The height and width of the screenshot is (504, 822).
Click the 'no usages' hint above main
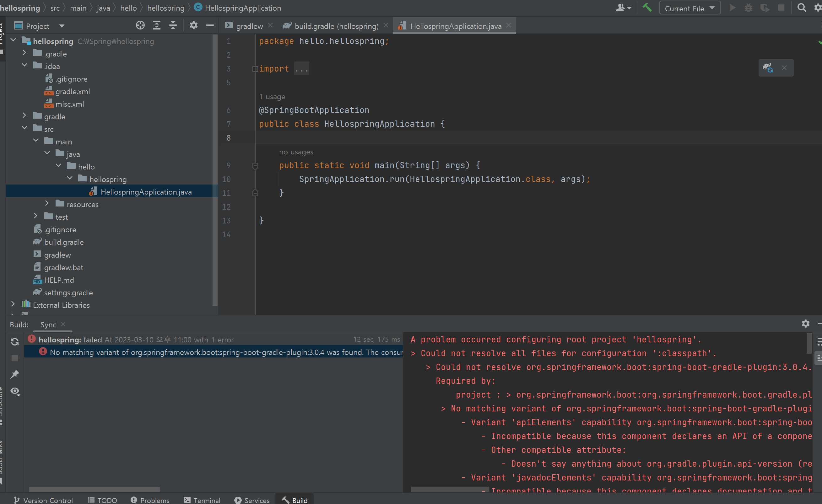pos(296,152)
